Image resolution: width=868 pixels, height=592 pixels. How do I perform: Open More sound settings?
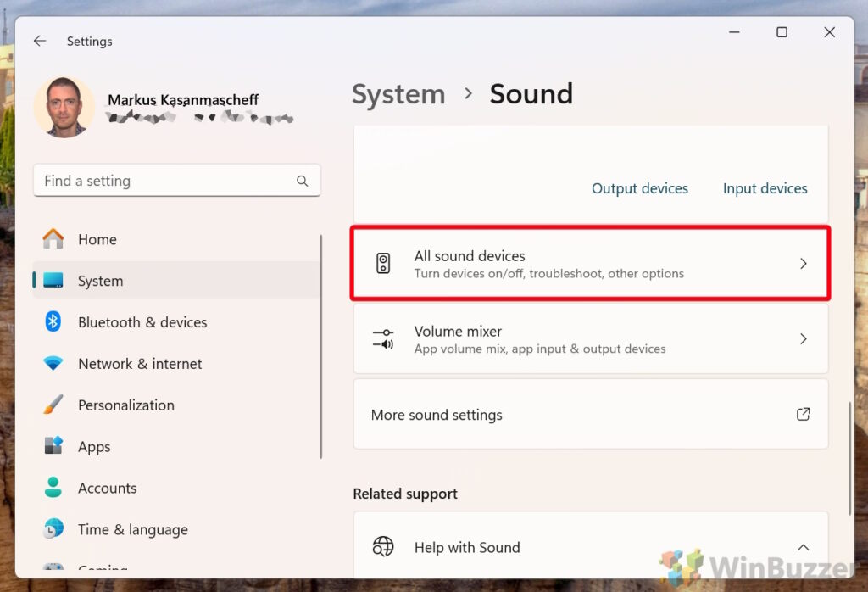click(x=437, y=415)
